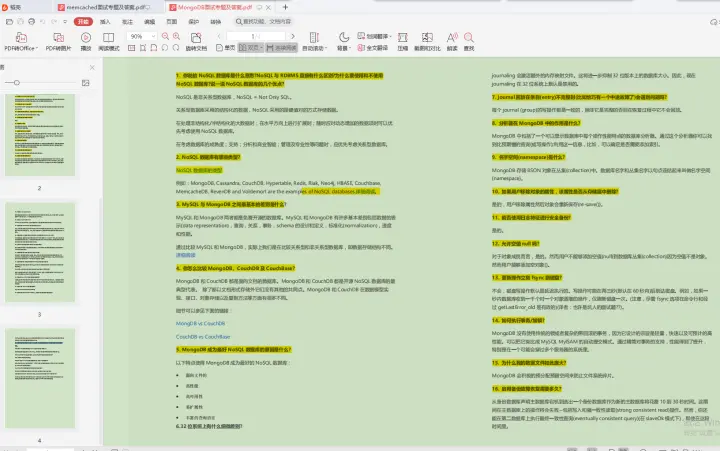This screenshot has height=451, width=720.
Task: Select the 保护 ribbon tab
Action: 194,22
